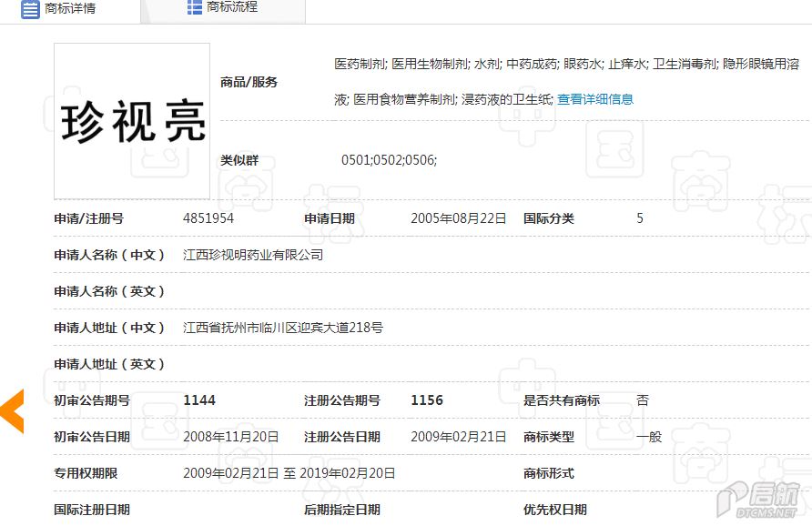Viewport: 812px width, 526px height.
Task: Click the 是否共有商标 label
Action: 562,400
